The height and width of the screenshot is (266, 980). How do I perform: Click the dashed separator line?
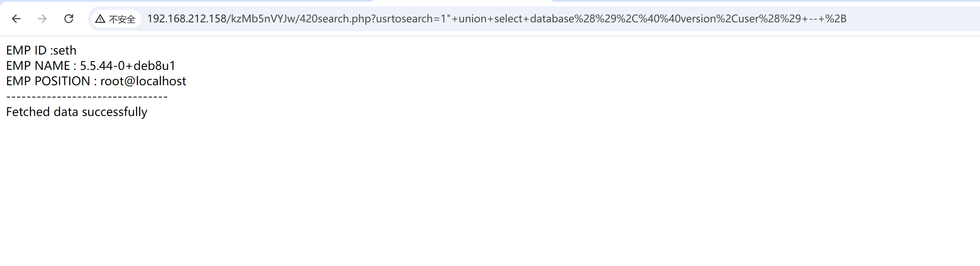coord(87,97)
